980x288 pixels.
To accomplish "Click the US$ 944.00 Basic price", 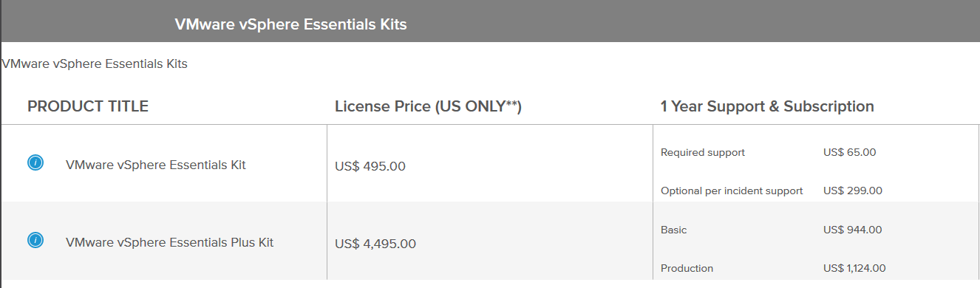I will pyautogui.click(x=852, y=230).
